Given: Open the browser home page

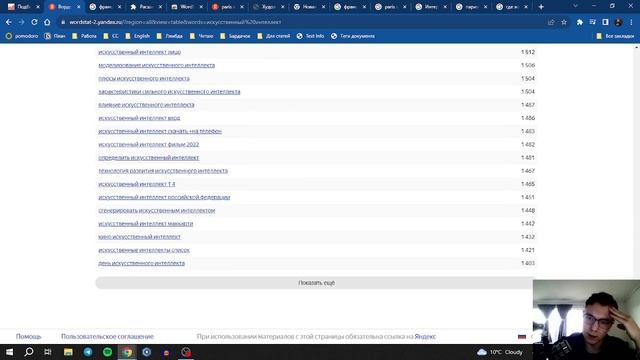Looking at the screenshot, I should click(47, 22).
